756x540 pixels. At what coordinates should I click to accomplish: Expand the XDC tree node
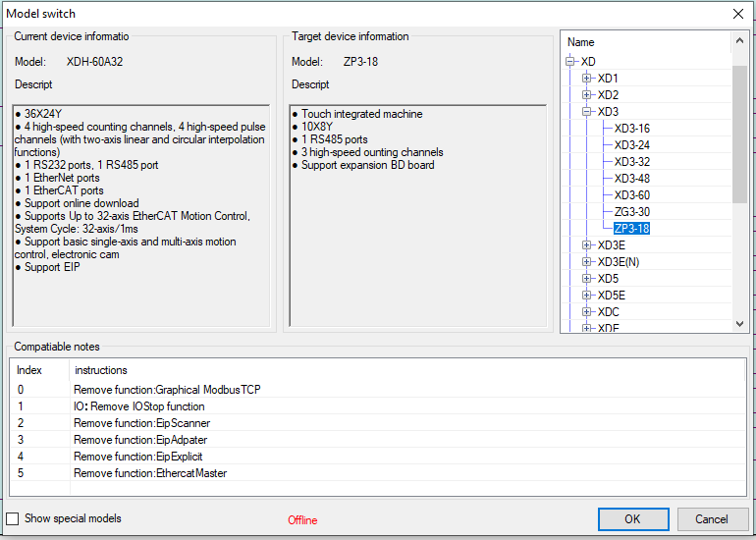[x=587, y=312]
